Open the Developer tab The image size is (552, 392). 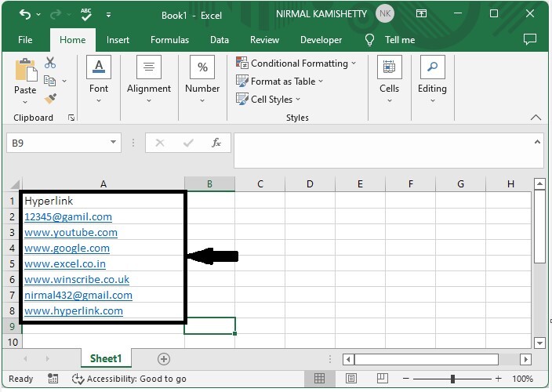click(x=321, y=40)
